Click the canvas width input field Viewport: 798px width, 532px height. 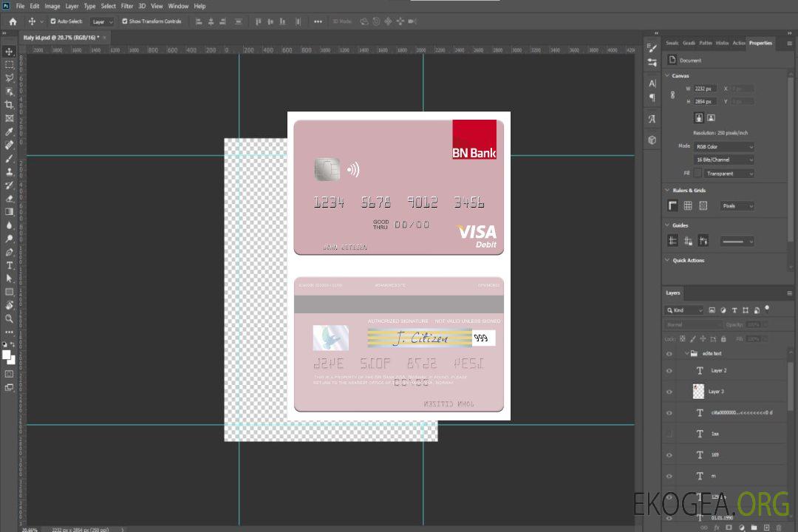705,89
